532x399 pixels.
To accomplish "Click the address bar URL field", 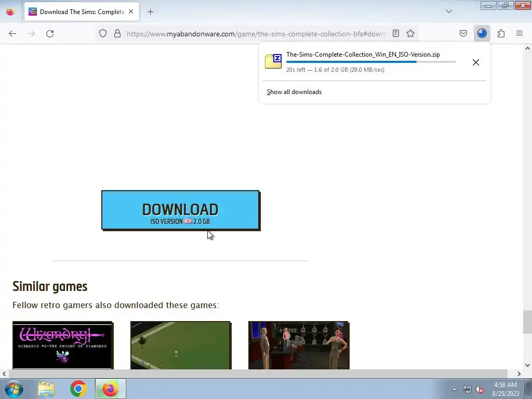I will coord(256,34).
